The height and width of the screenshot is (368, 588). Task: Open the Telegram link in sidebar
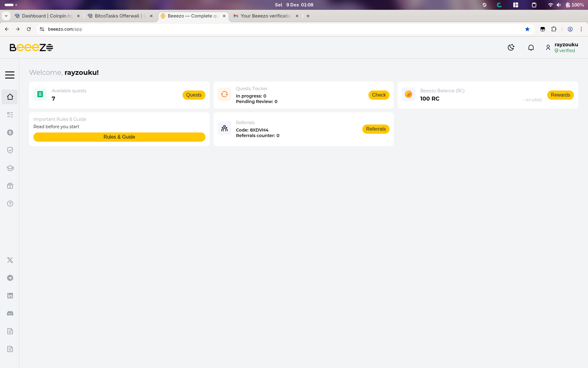(10, 278)
